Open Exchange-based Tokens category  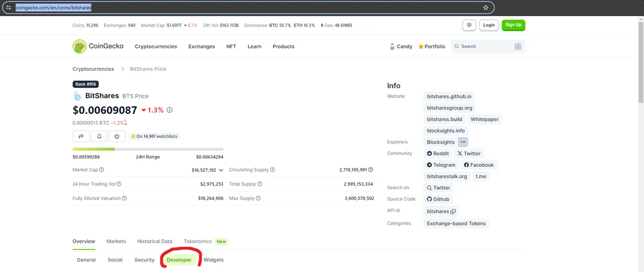pyautogui.click(x=456, y=223)
